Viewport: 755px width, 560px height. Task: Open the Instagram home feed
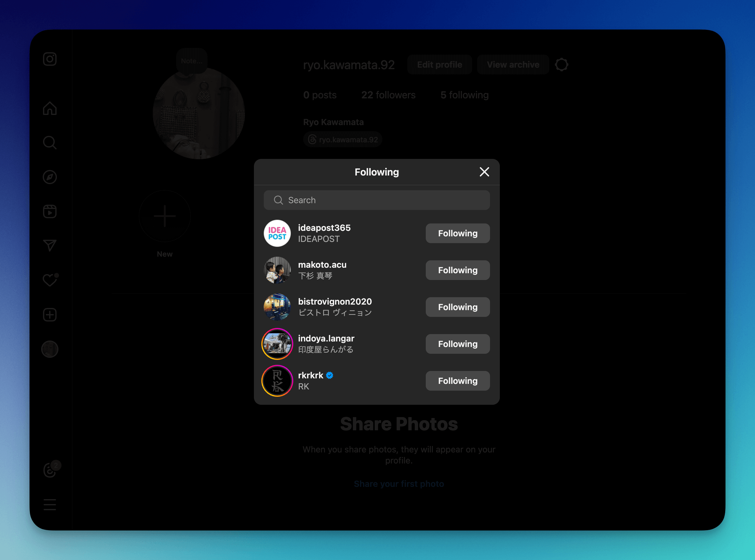(49, 109)
